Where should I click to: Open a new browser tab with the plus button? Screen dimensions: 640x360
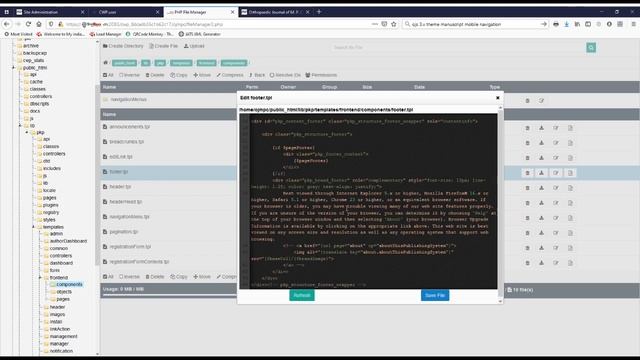click(319, 12)
